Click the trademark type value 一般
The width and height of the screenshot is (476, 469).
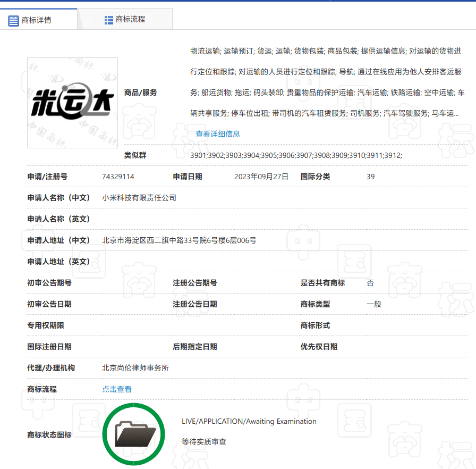click(x=374, y=304)
